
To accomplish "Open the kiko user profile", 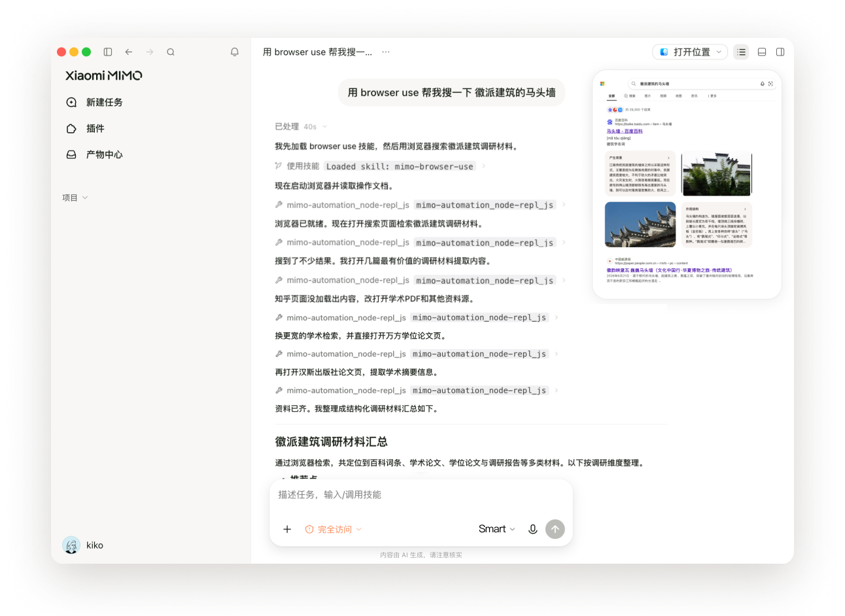I will [x=83, y=545].
